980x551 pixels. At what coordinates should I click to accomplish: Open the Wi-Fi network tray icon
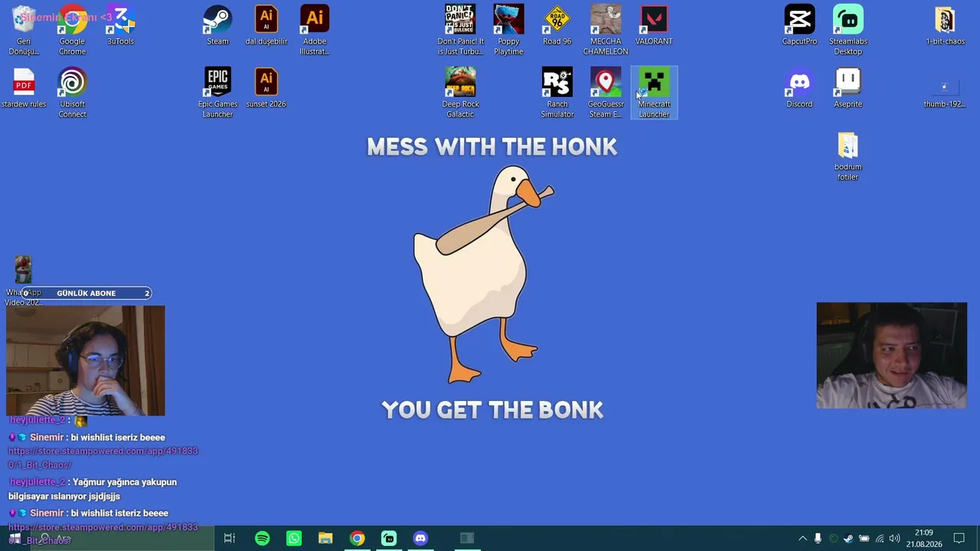coord(880,539)
